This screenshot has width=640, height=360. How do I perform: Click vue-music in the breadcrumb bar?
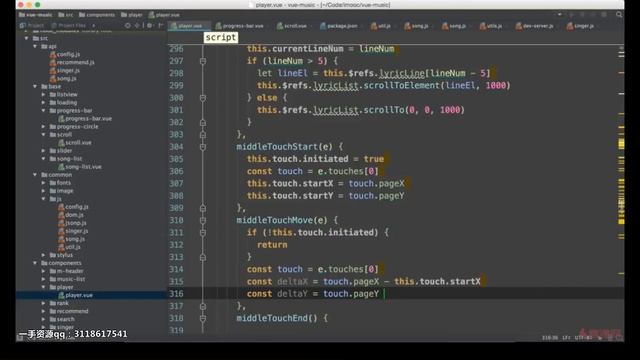pos(36,15)
